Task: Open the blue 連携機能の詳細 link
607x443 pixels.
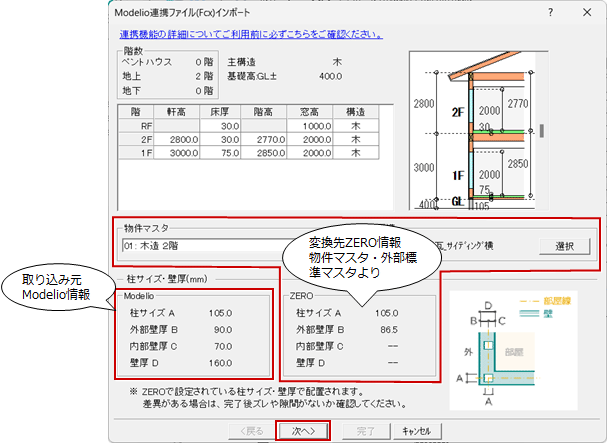Action: 251,34
